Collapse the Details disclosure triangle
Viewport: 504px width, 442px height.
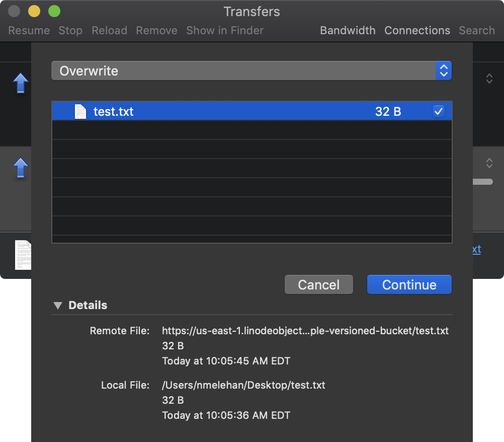58,305
